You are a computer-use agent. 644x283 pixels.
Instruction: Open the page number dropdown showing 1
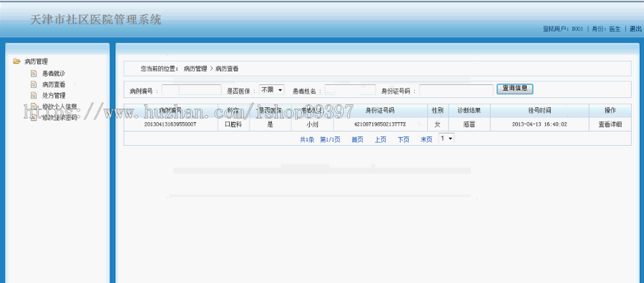click(447, 139)
